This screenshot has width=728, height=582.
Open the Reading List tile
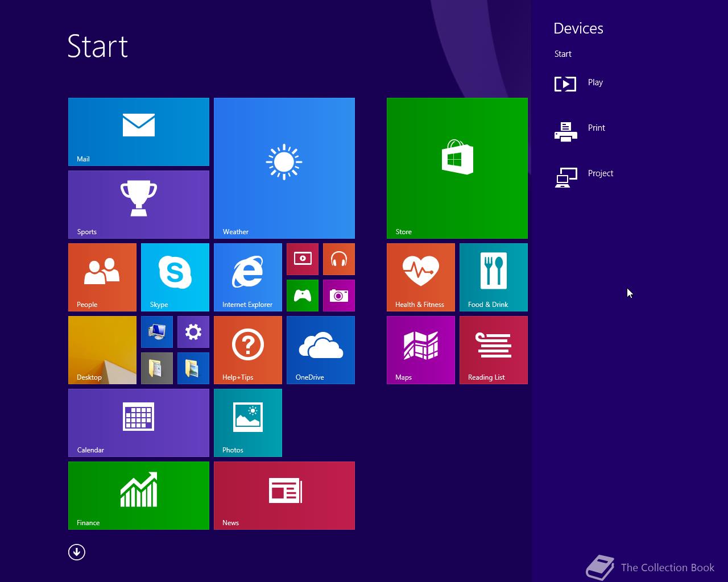pyautogui.click(x=494, y=350)
